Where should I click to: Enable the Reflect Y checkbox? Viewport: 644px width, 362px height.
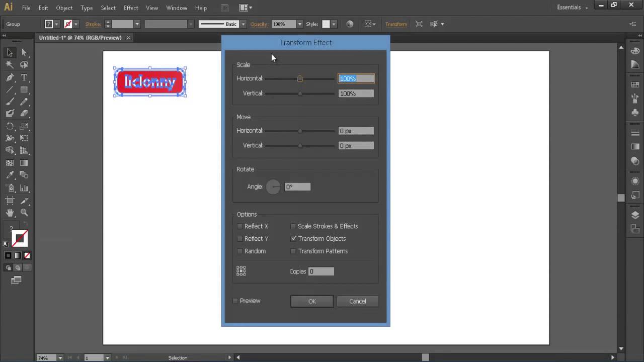click(x=240, y=239)
